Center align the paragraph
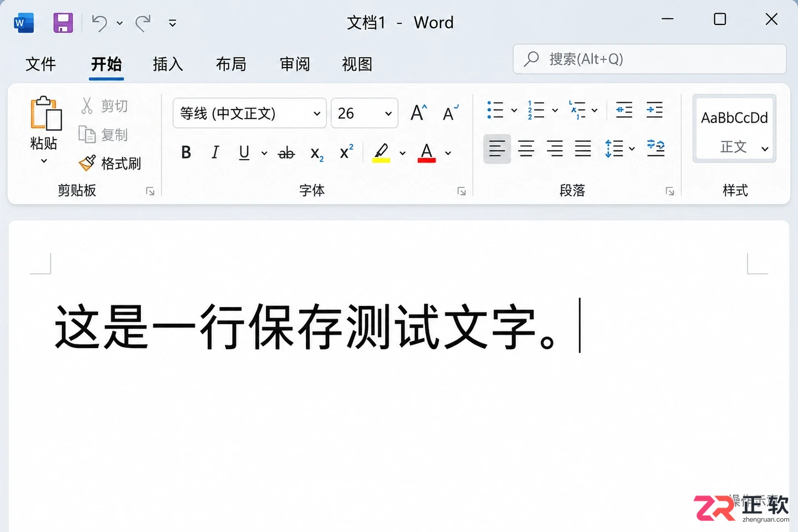 526,149
